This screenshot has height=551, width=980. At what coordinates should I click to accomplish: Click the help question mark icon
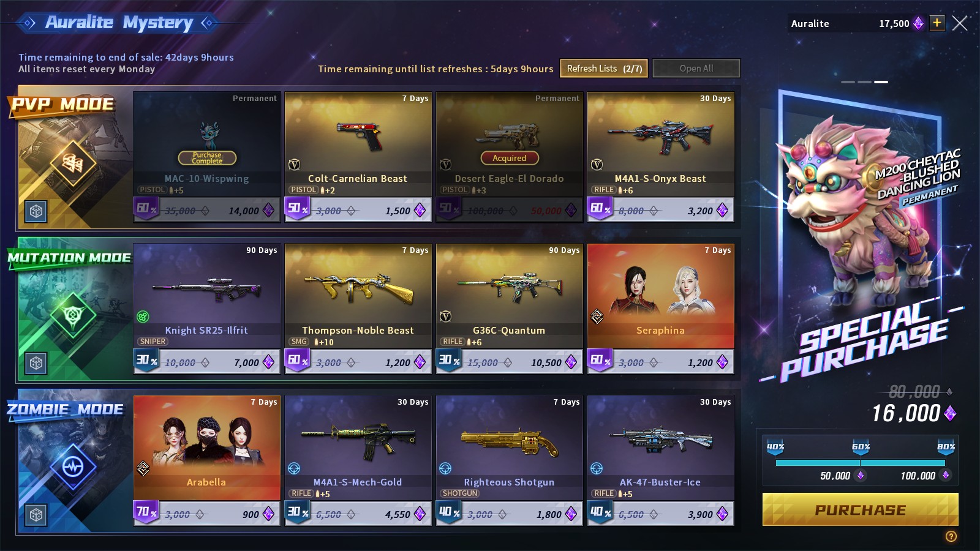pyautogui.click(x=951, y=536)
